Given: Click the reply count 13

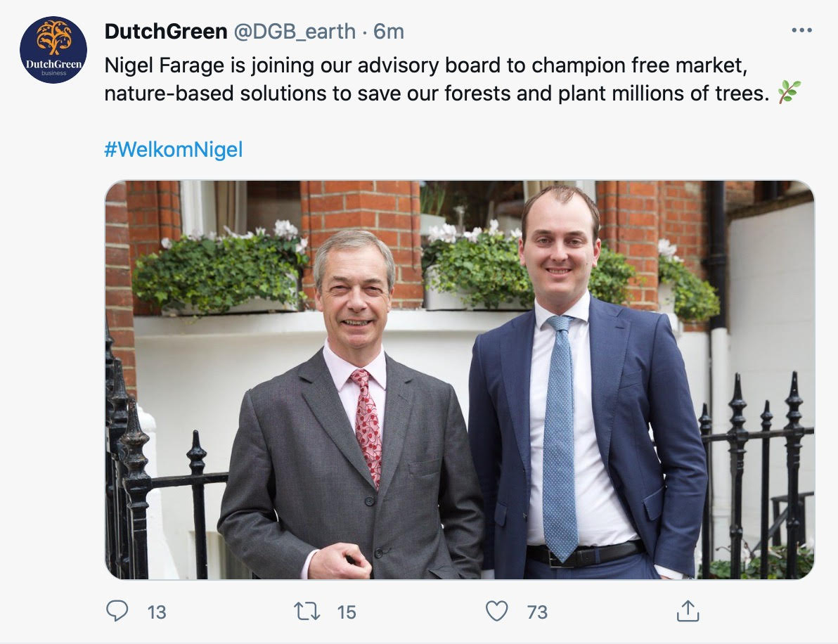Looking at the screenshot, I should [x=157, y=612].
